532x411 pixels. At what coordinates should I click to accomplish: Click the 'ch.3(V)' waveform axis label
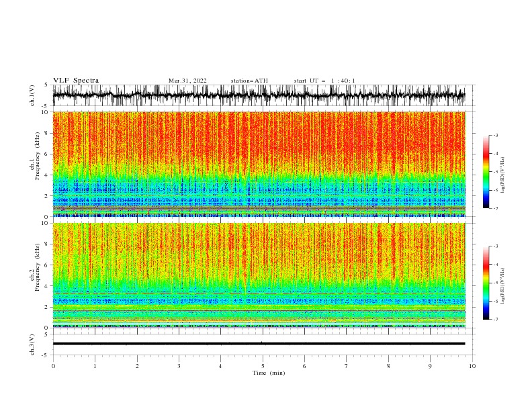[x=32, y=345]
